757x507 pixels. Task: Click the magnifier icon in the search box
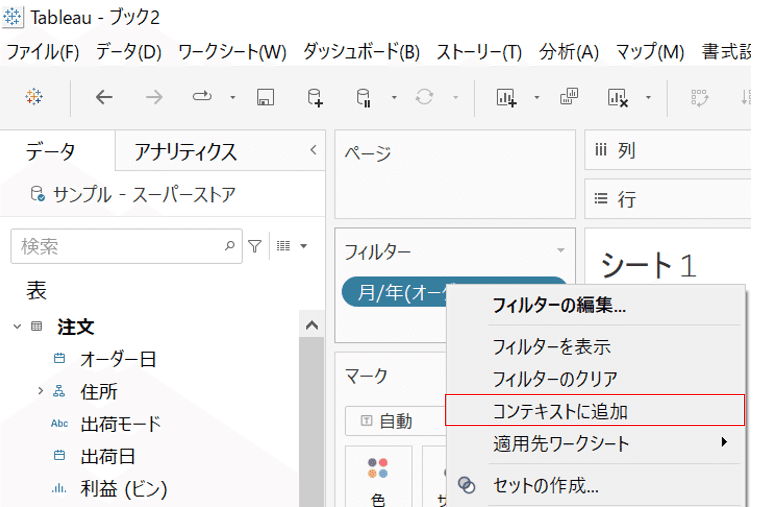[230, 246]
